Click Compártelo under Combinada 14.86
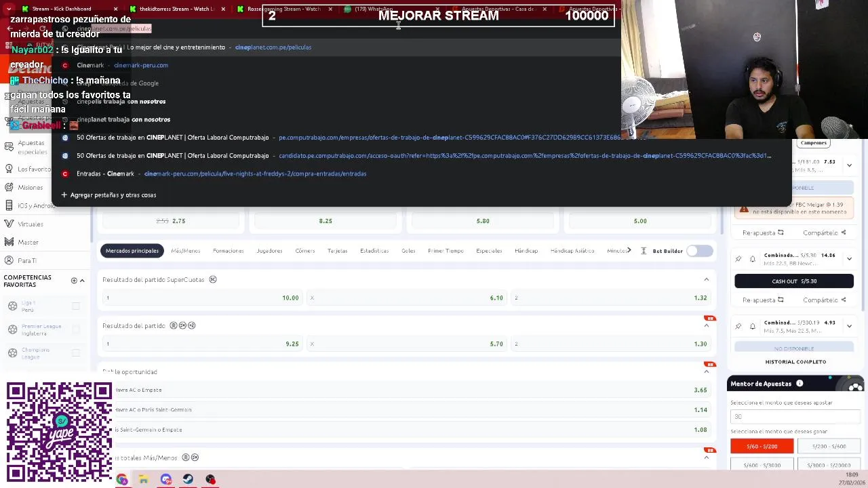 tap(824, 300)
